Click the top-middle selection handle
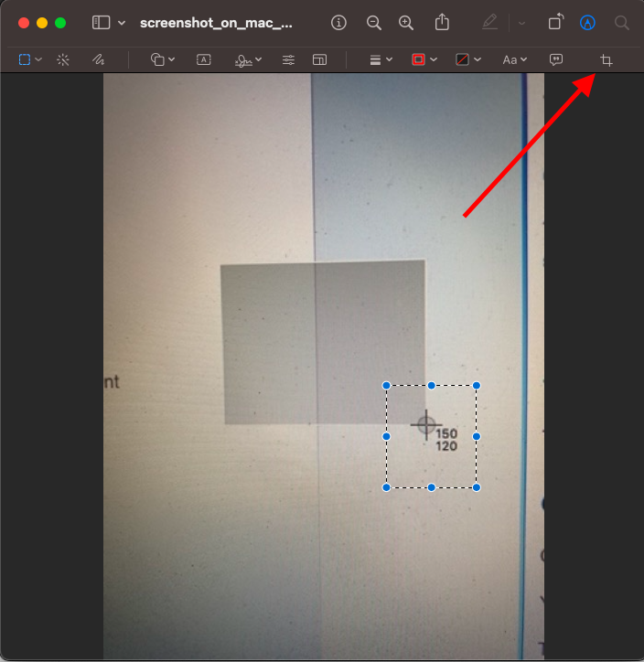The height and width of the screenshot is (662, 644). point(431,385)
